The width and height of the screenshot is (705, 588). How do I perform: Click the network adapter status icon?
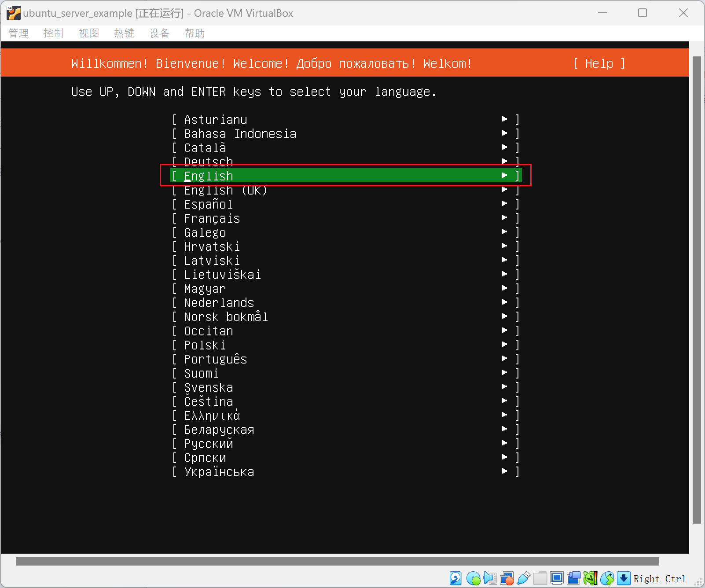507,578
